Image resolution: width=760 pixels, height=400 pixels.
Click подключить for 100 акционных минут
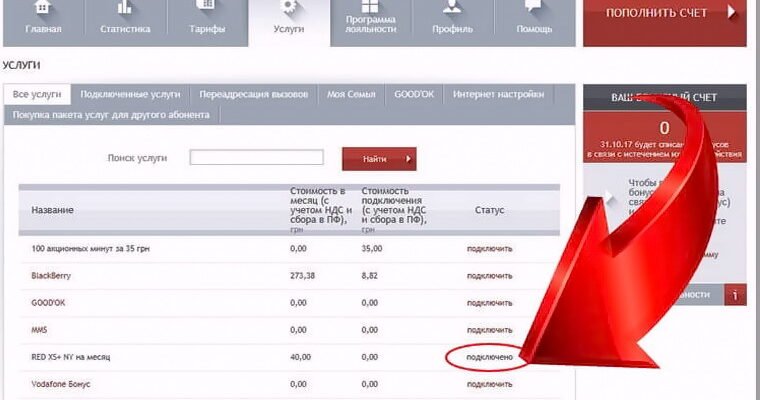pos(490,249)
